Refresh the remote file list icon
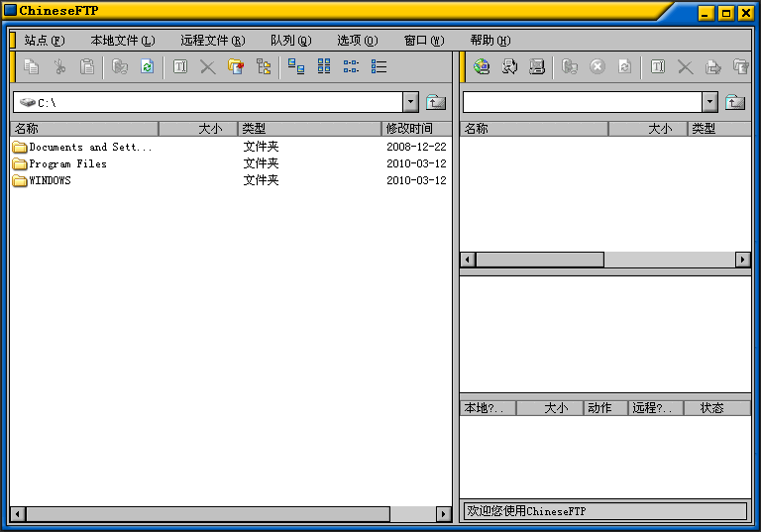This screenshot has width=761, height=532. (624, 66)
